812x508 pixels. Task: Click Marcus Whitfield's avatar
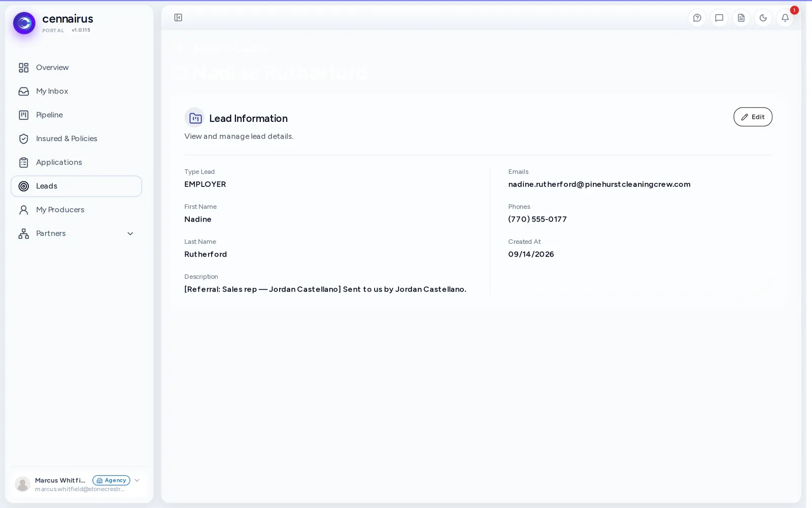[22, 484]
